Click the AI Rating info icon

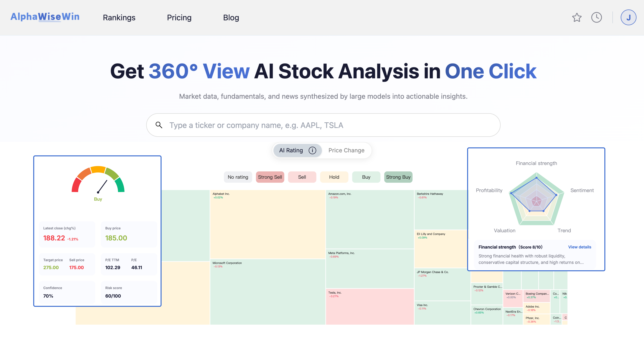click(312, 150)
